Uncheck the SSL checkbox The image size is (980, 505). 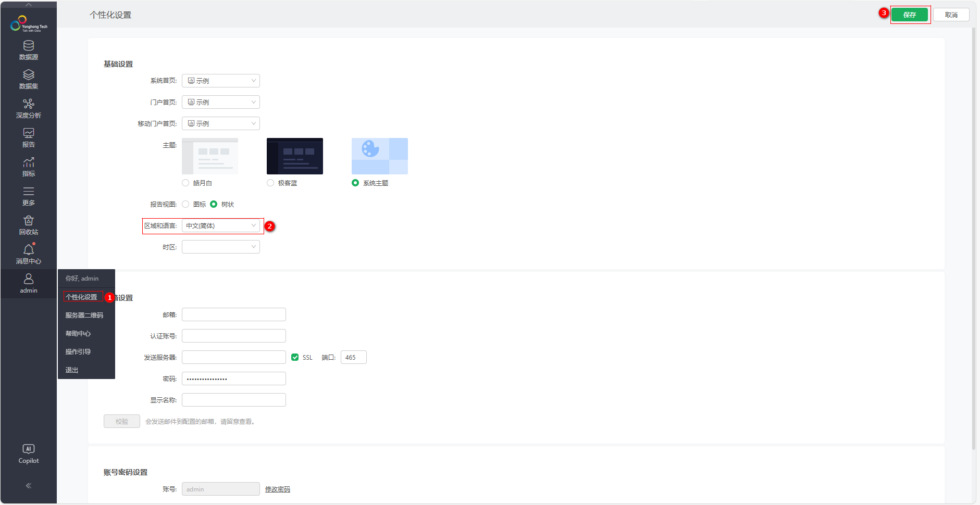pyautogui.click(x=295, y=357)
